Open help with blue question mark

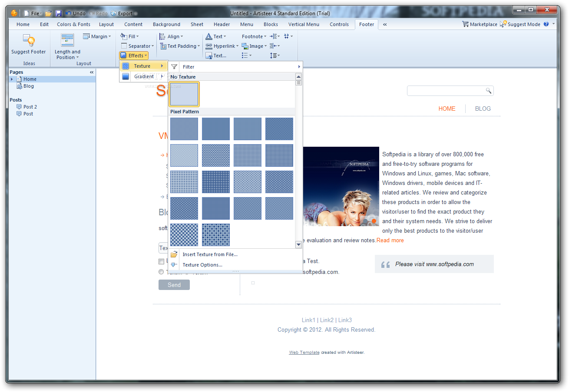pos(546,24)
